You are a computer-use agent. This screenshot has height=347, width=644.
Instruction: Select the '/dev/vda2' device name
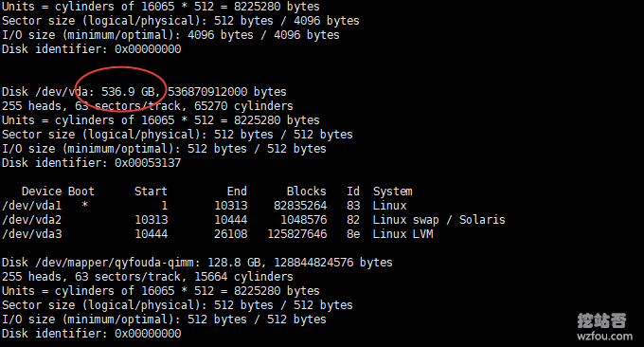pos(31,220)
